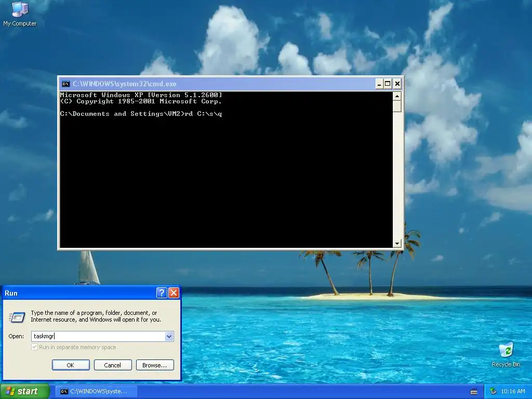The width and height of the screenshot is (532, 399).
Task: Click the cmd scrollbar up arrow
Action: pyautogui.click(x=397, y=96)
